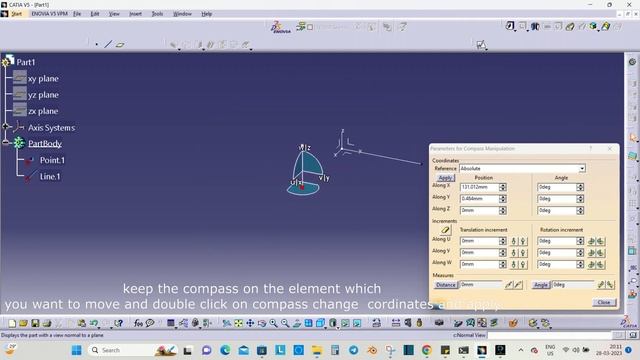Open Google Chrome from taskbar
The height and width of the screenshot is (360, 640).
coord(427,350)
